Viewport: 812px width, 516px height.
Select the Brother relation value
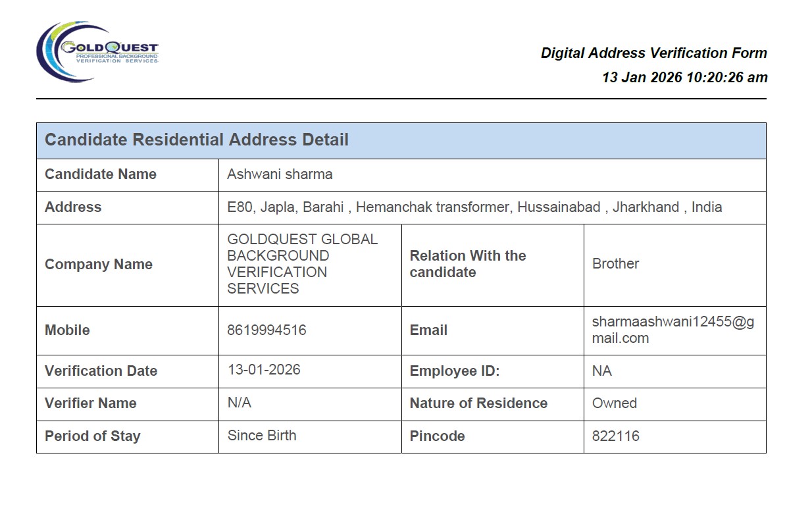click(x=615, y=264)
